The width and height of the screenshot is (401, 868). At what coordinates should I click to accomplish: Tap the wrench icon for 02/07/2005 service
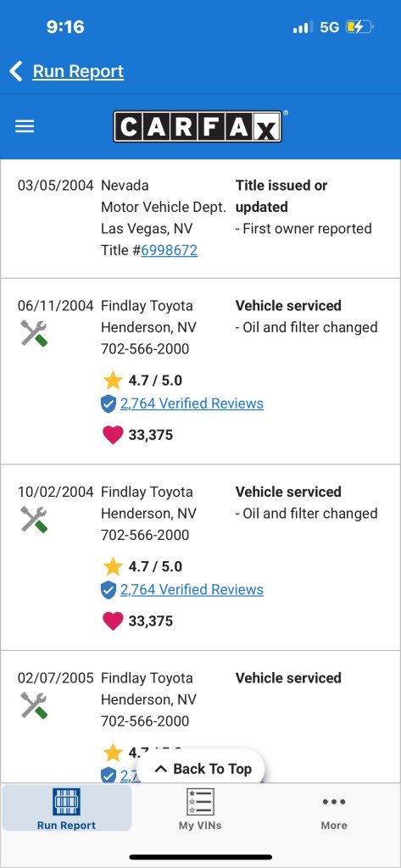[x=34, y=705]
